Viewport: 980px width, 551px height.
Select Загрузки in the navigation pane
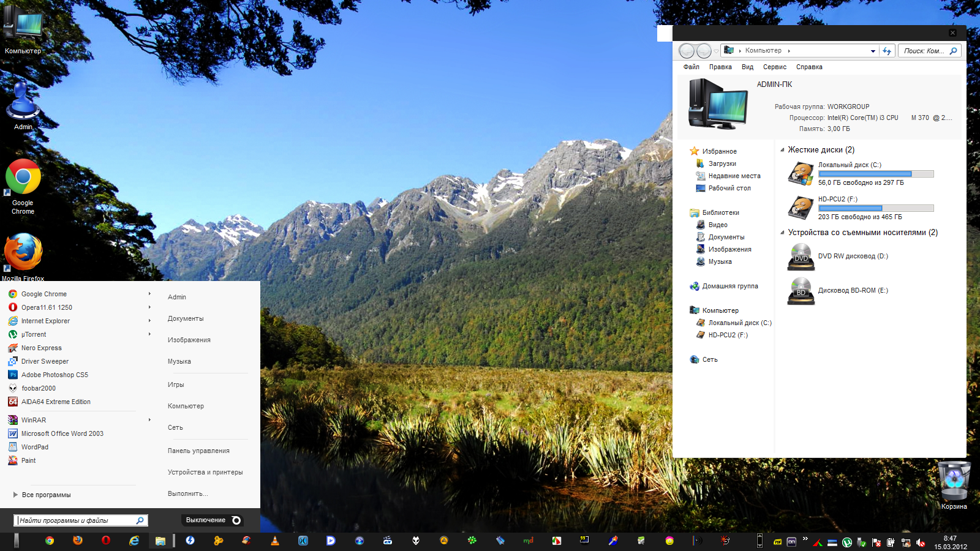pos(722,164)
